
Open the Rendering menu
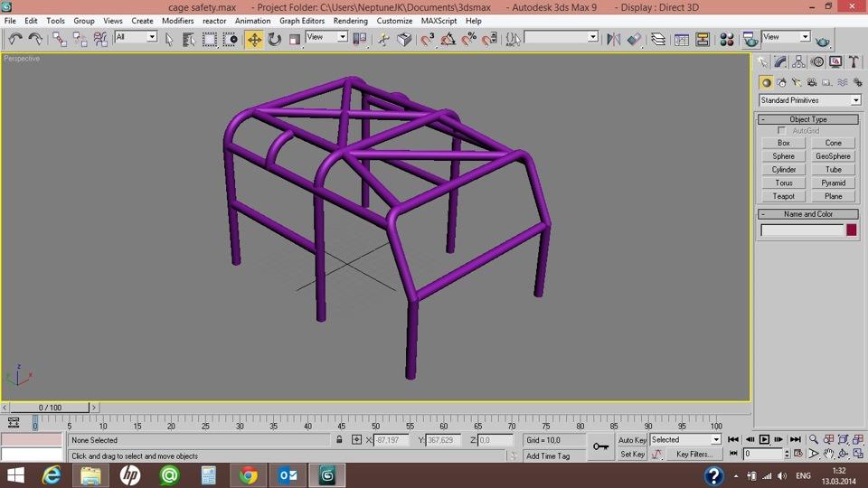pyautogui.click(x=350, y=20)
